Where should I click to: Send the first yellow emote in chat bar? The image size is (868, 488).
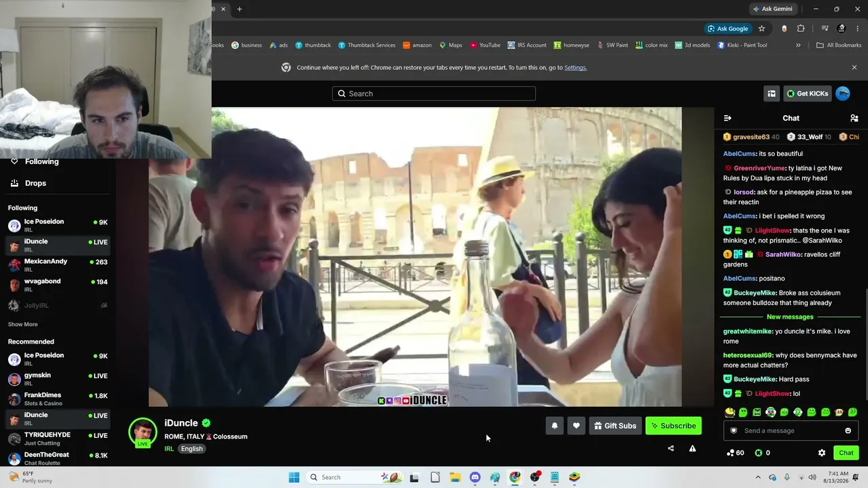[x=730, y=412]
